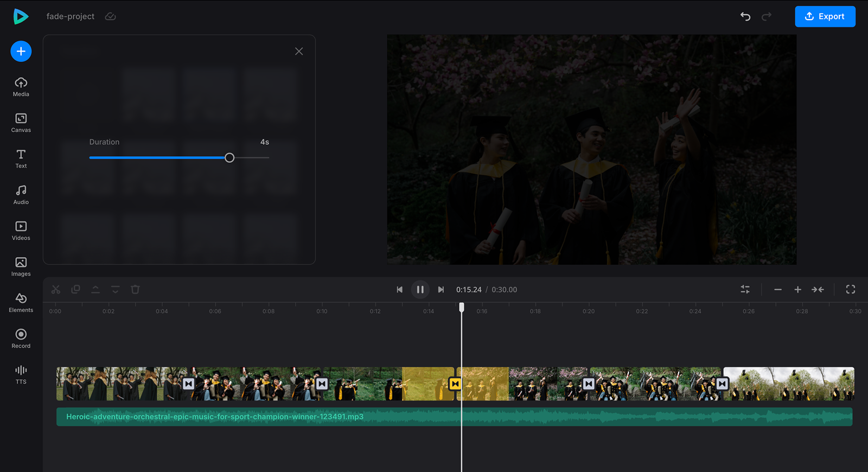Click the 0:20 mark on timeline ruler
The image size is (868, 472).
coord(589,311)
